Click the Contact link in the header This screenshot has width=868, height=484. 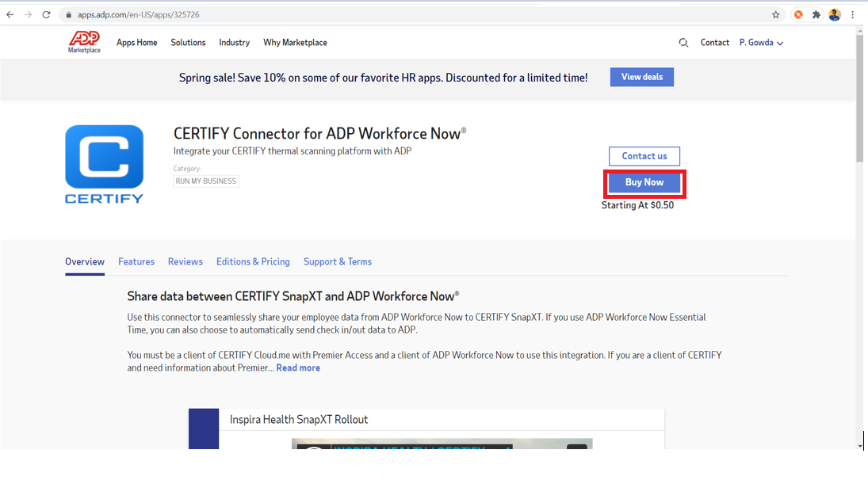coord(715,43)
